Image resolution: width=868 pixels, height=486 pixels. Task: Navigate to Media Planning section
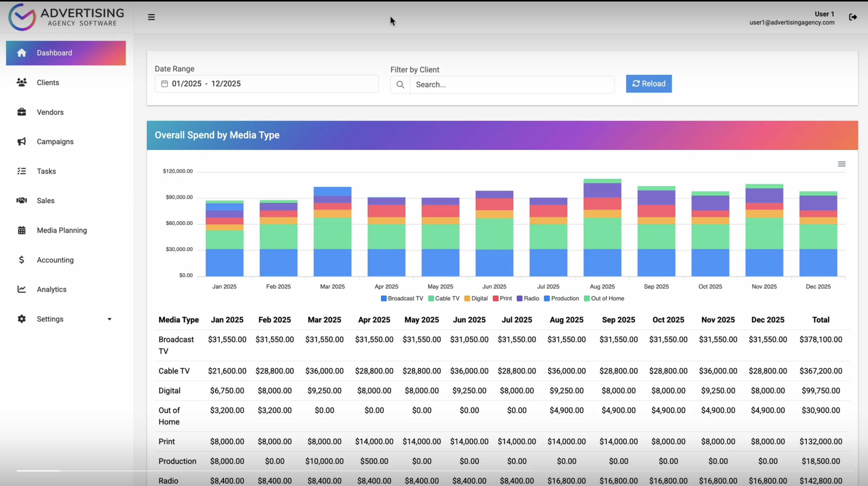tap(62, 230)
